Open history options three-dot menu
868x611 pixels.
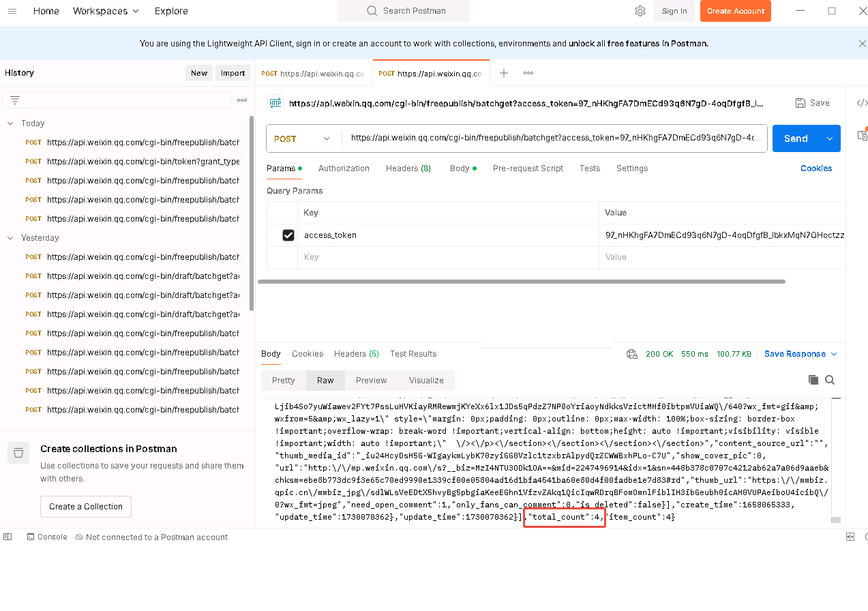point(242,100)
